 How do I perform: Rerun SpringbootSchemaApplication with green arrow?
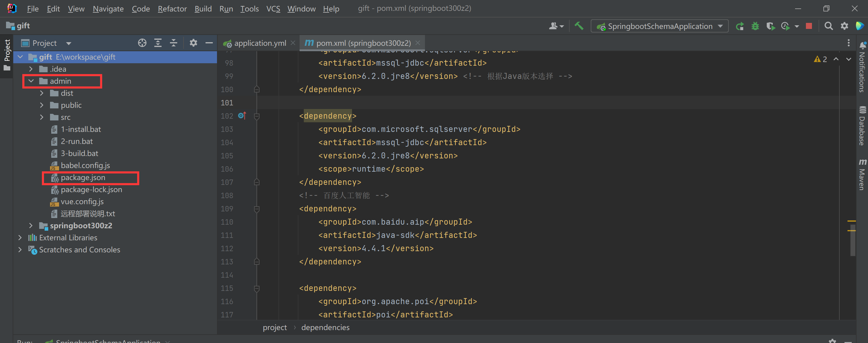(740, 26)
